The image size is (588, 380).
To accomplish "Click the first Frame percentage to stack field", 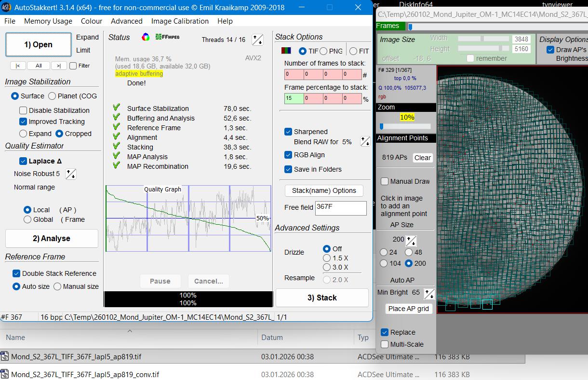I will point(294,99).
